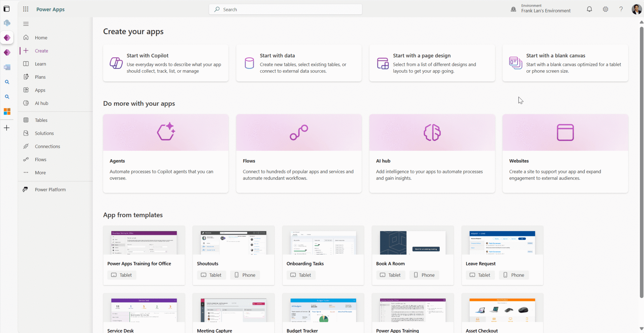Select the SharePoint icon in the left rail
Screen dimensions: 644x333
pyautogui.click(x=7, y=23)
